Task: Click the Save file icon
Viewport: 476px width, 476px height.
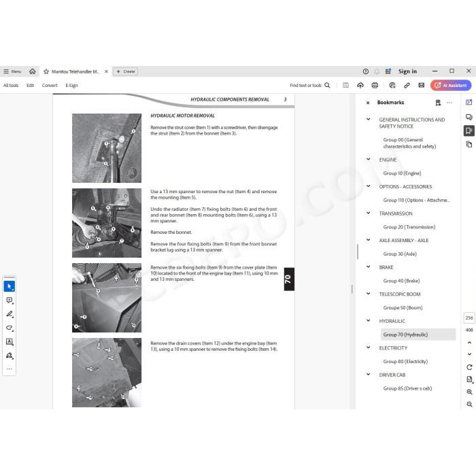Action: point(345,85)
